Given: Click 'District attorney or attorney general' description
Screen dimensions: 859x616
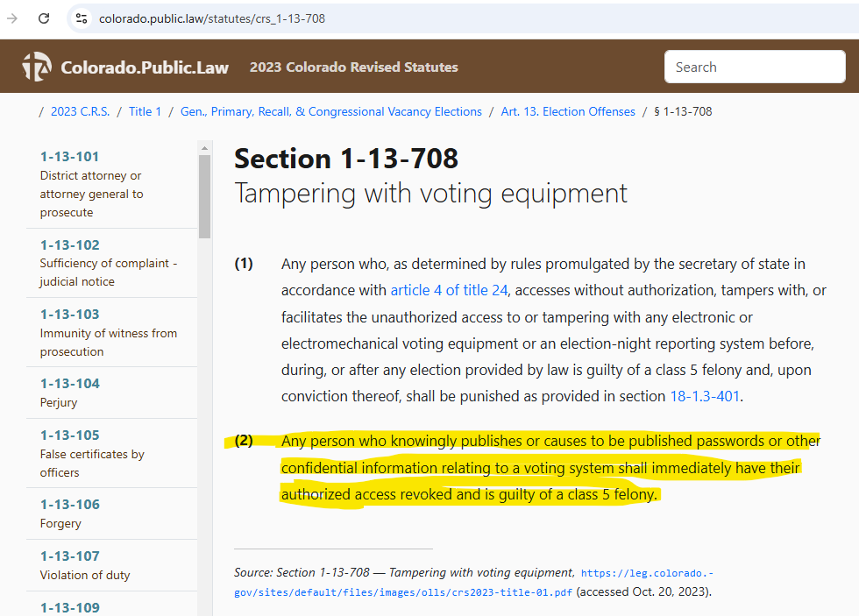Looking at the screenshot, I should click(91, 194).
